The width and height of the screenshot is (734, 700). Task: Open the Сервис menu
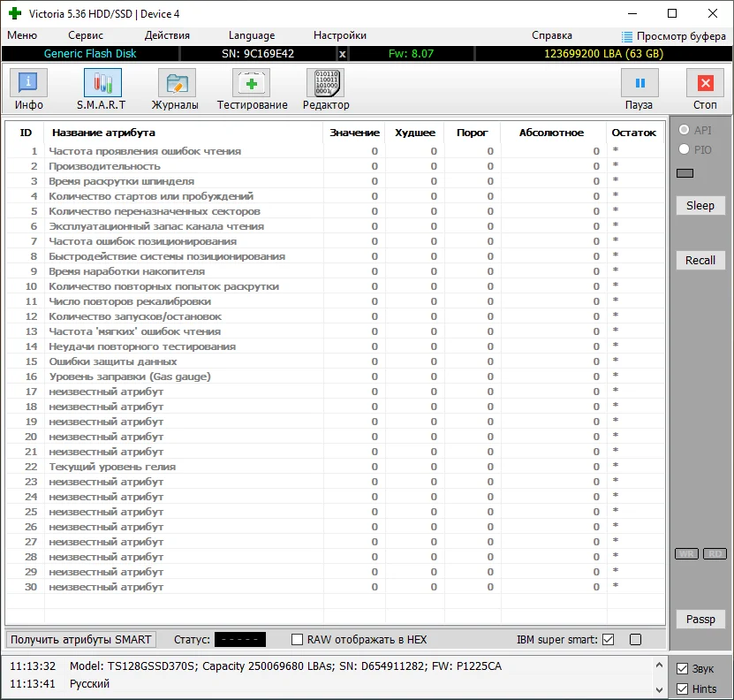click(85, 35)
